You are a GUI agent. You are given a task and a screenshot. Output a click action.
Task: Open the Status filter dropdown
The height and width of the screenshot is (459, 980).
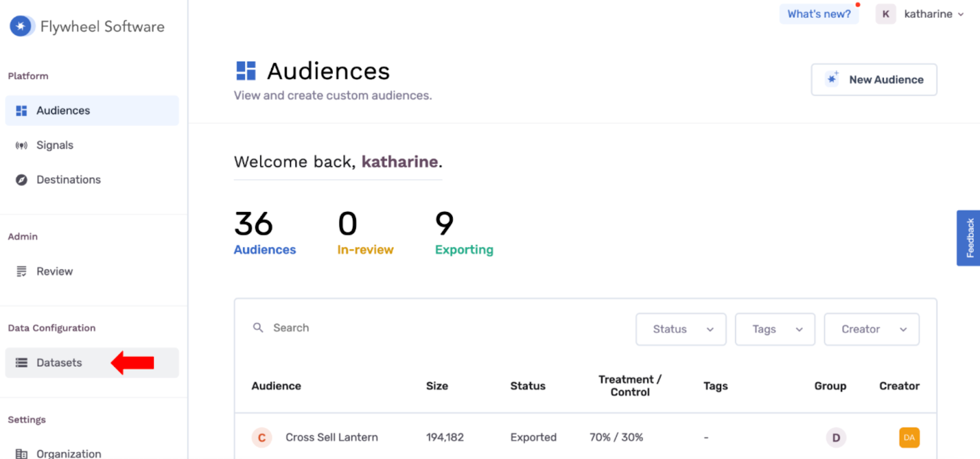[x=681, y=329]
